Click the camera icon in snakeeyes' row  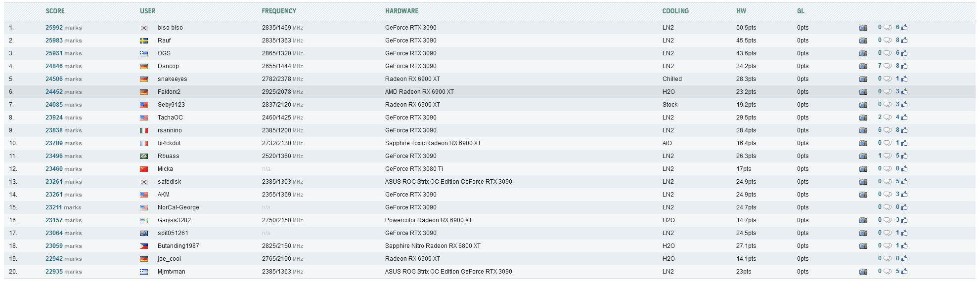(x=863, y=79)
